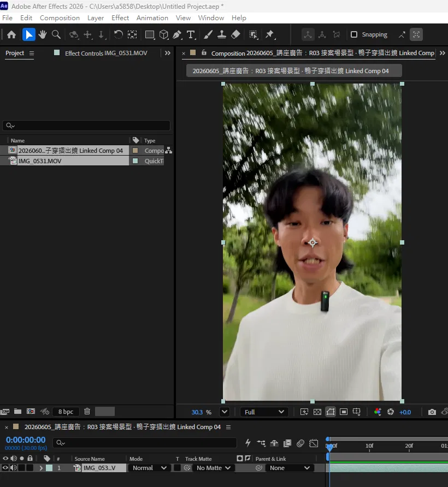448x487 pixels.
Task: Open the magnification ratio dropdown arrow
Action: (x=225, y=412)
